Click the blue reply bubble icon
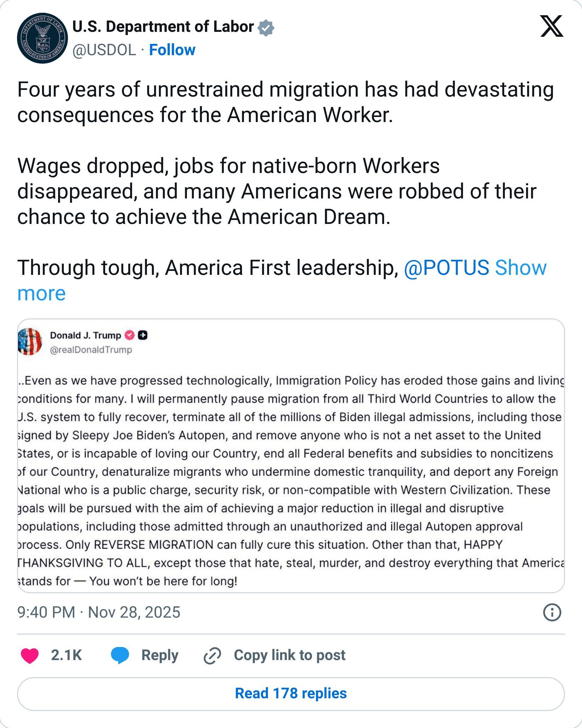582x728 pixels. [x=120, y=655]
